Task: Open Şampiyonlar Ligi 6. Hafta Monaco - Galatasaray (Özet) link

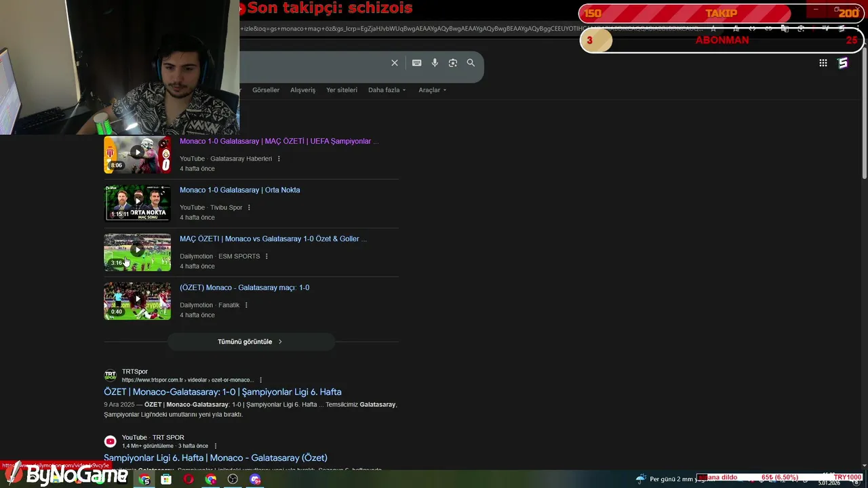Action: [x=216, y=458]
